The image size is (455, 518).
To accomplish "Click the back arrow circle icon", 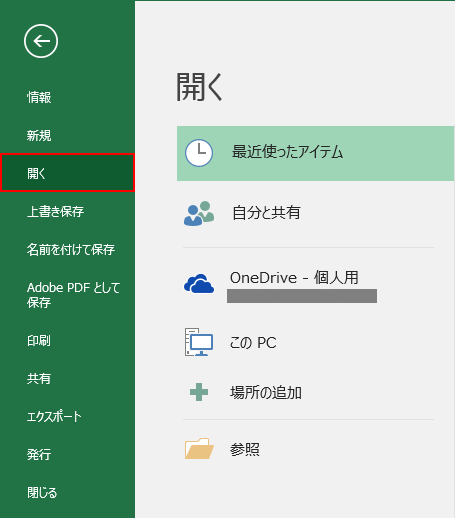I will coord(41,41).
